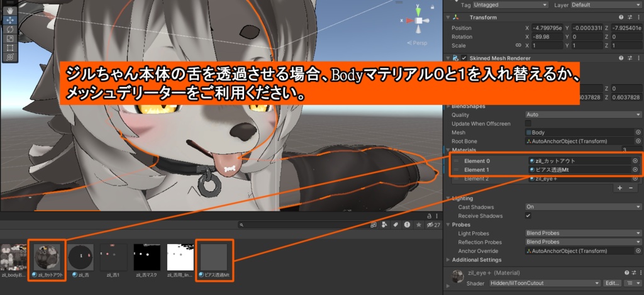Open the Light Probes dropdown
This screenshot has height=295, width=644.
click(584, 233)
